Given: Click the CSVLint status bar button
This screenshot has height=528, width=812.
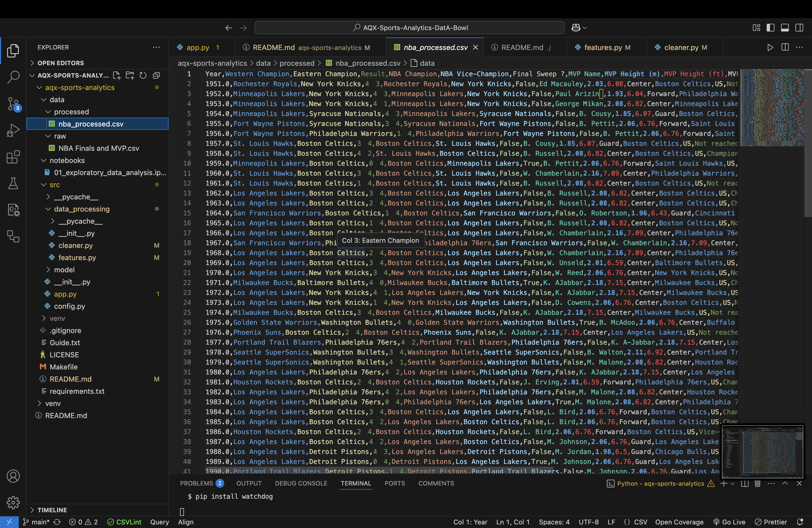Looking at the screenshot, I should 124,522.
